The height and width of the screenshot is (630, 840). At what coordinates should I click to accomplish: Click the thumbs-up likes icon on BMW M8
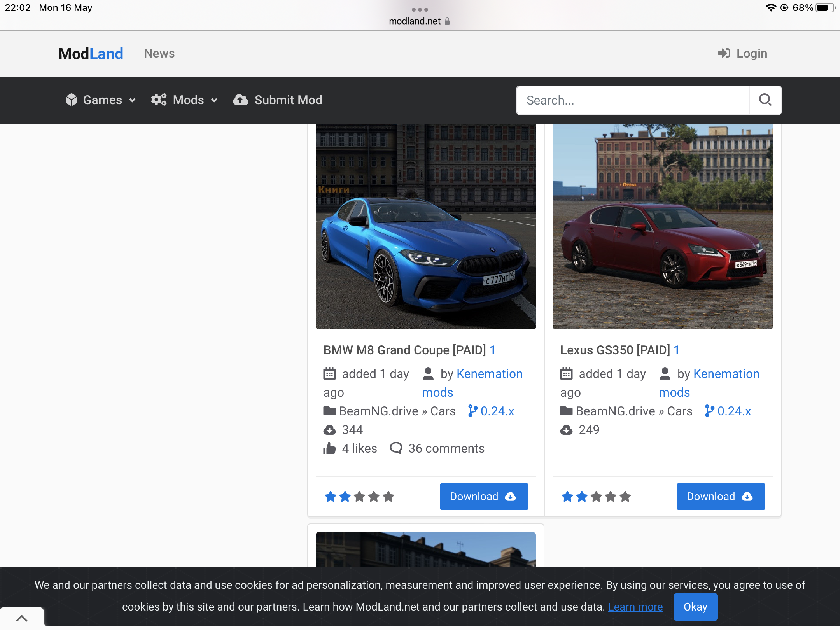pos(329,448)
